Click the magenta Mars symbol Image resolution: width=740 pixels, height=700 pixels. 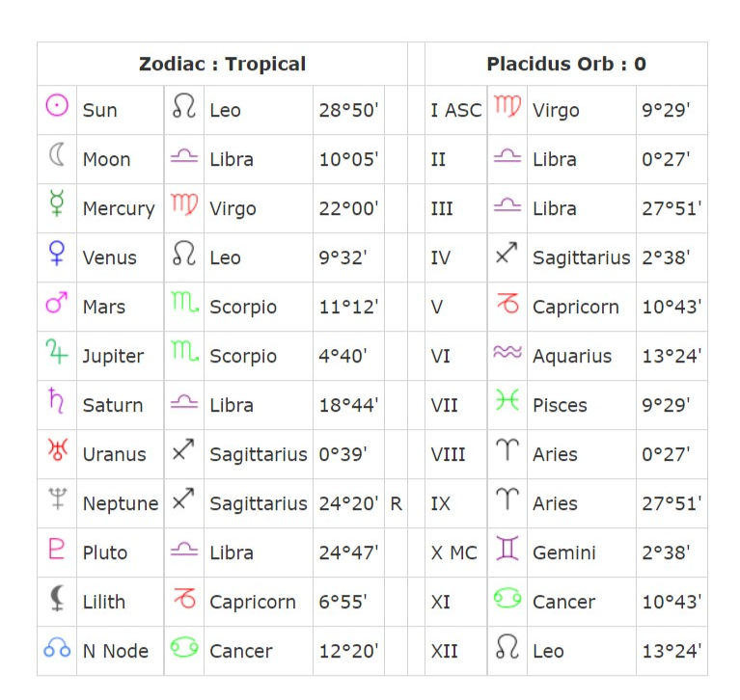(57, 302)
